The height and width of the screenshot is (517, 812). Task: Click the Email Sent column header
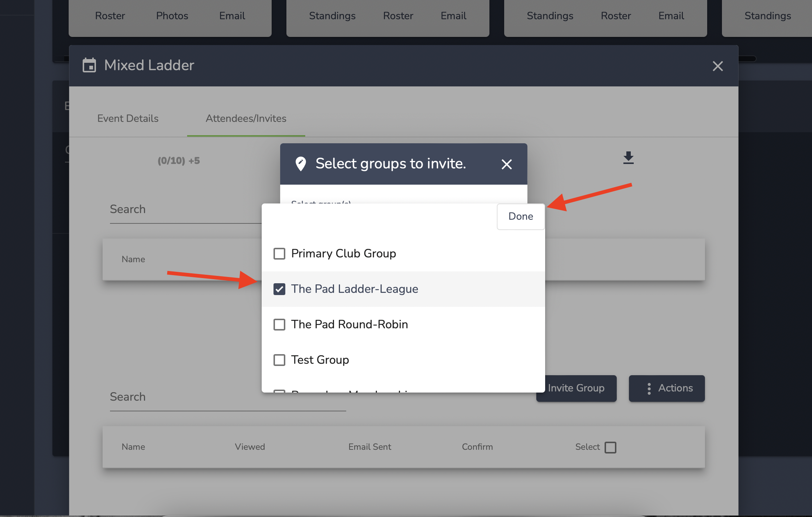[x=370, y=447]
